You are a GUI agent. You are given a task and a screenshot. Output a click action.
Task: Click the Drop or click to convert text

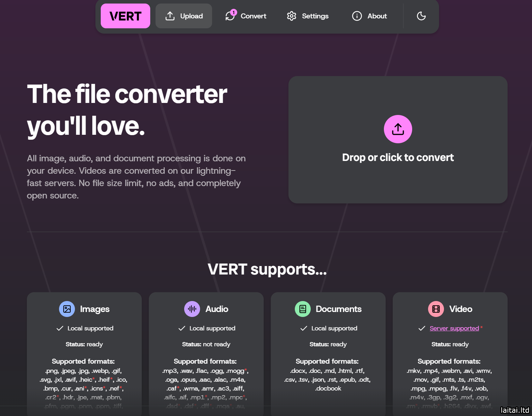tap(398, 157)
